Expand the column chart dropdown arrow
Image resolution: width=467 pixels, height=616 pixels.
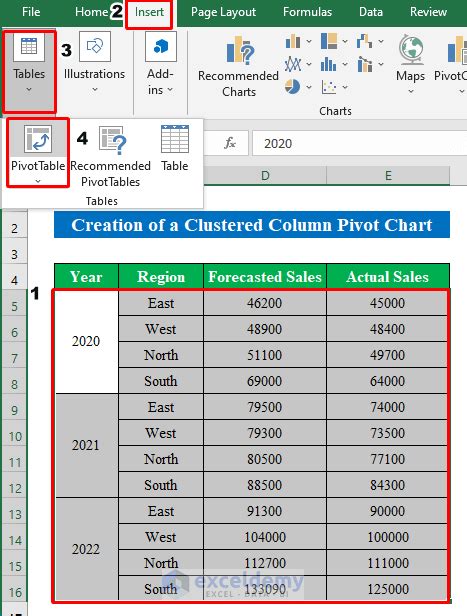pyautogui.click(x=309, y=41)
